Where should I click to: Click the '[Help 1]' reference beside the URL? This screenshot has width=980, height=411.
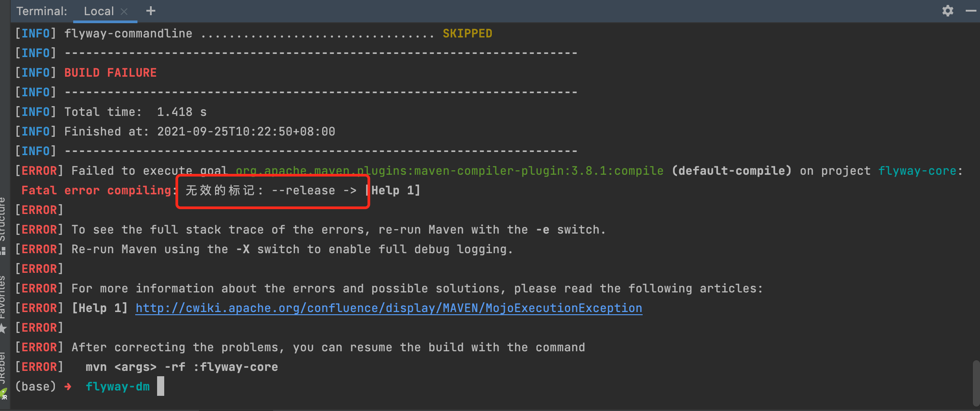tap(100, 308)
